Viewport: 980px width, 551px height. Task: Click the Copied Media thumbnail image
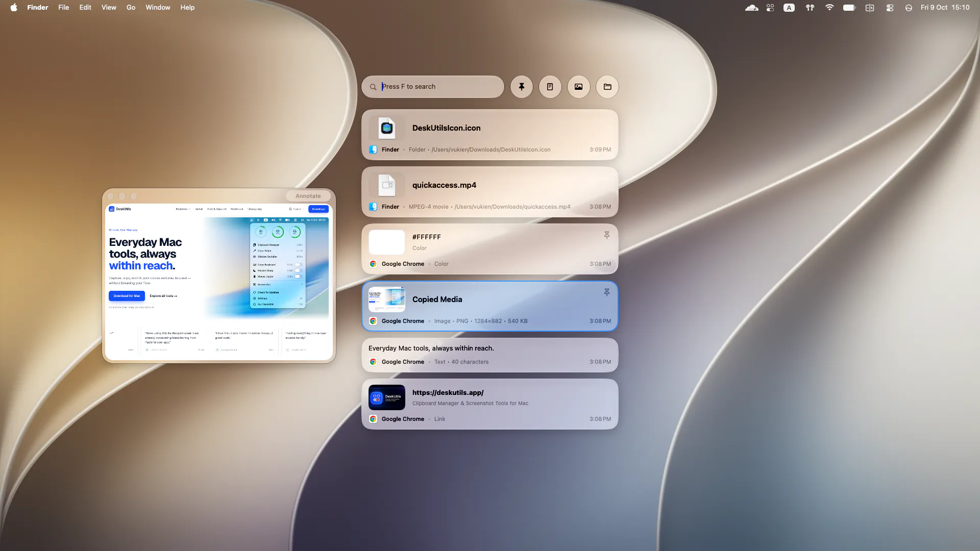coord(386,299)
